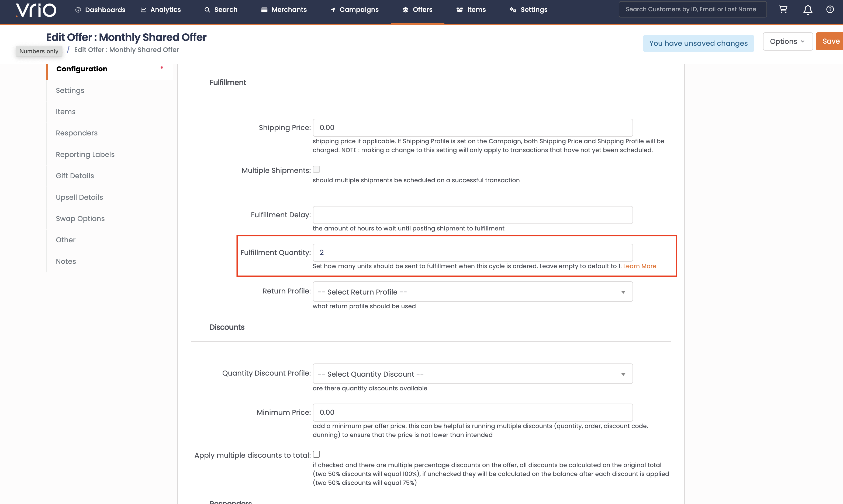Open the Options dropdown button
Image resolution: width=843 pixels, height=504 pixels.
(x=787, y=41)
